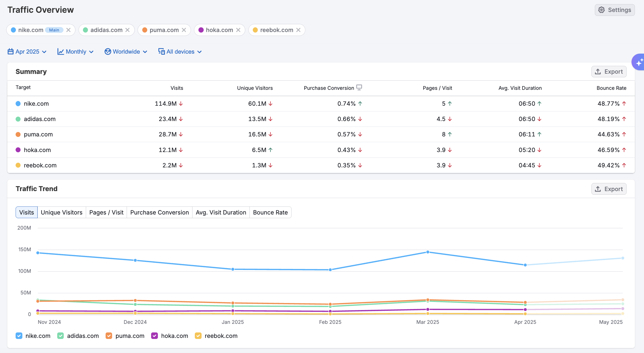Uncheck nike.com in chart legend

point(19,336)
